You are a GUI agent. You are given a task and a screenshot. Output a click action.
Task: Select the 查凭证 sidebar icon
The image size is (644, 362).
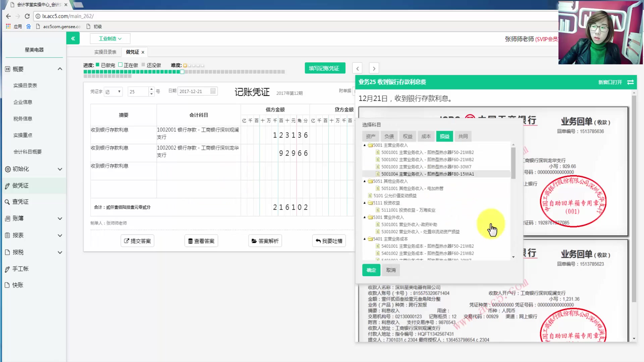(x=8, y=201)
